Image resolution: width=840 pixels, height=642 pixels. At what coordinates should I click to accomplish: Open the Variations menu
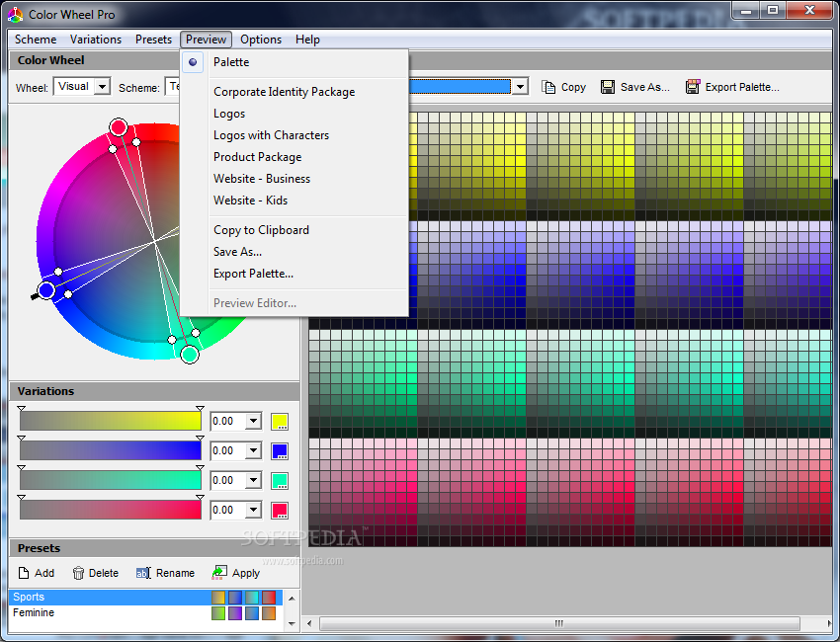95,40
